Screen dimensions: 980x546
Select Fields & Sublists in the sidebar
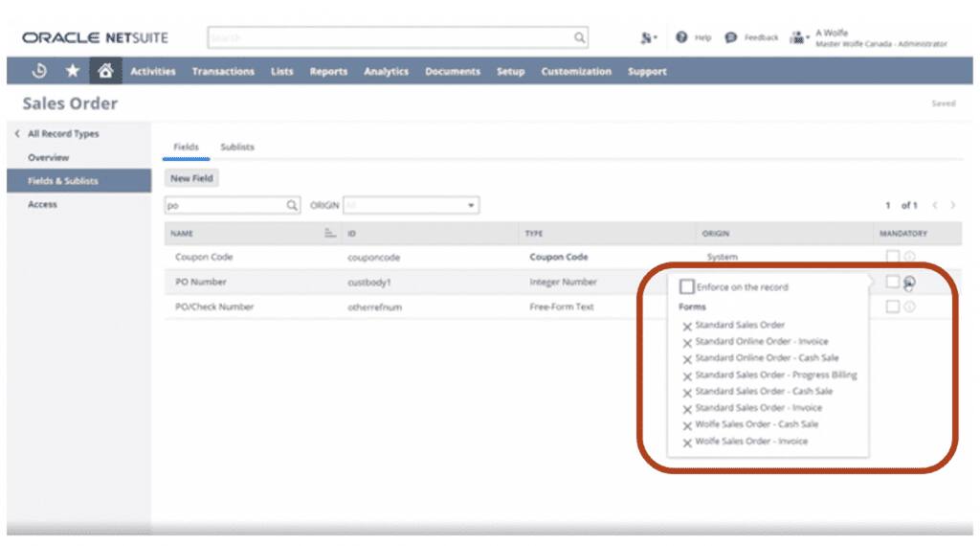tap(78, 181)
